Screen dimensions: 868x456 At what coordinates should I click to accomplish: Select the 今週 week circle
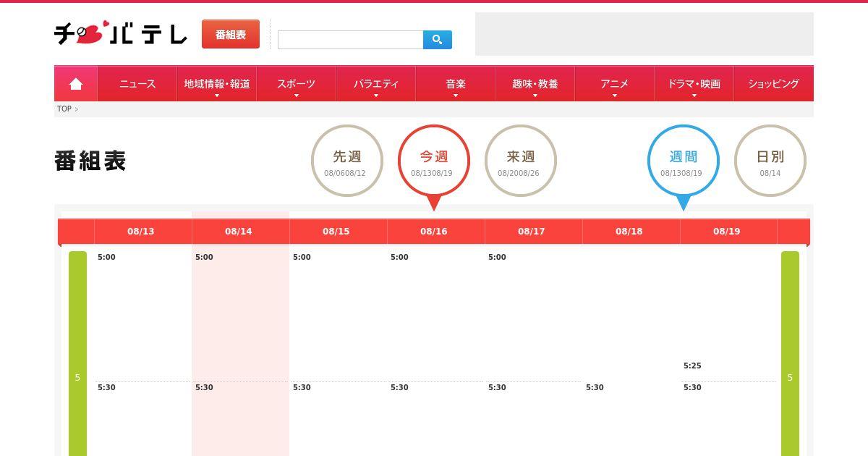click(434, 161)
